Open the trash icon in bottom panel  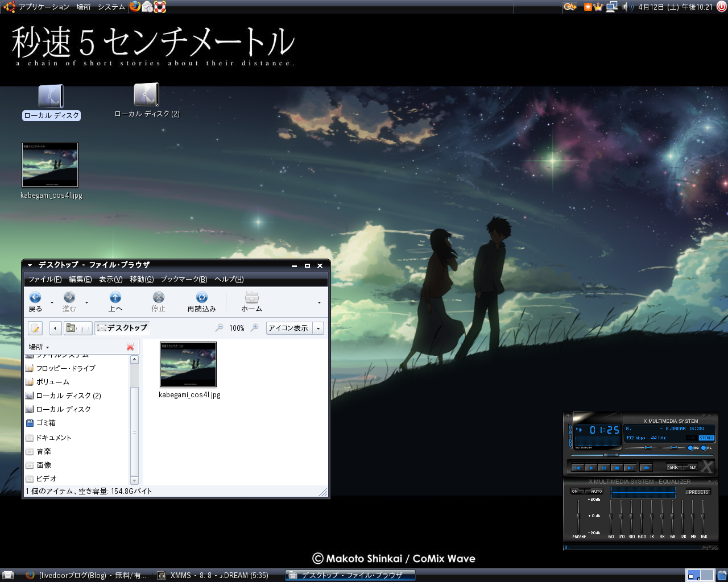point(722,575)
